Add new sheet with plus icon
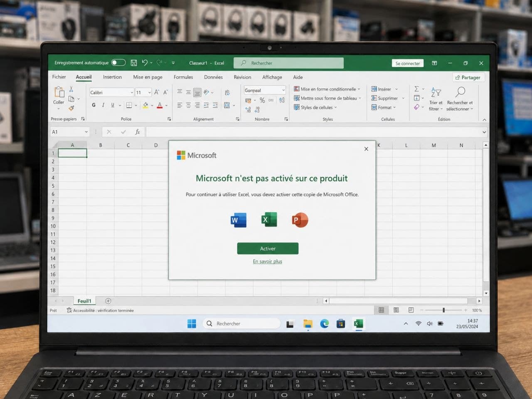 pos(108,301)
